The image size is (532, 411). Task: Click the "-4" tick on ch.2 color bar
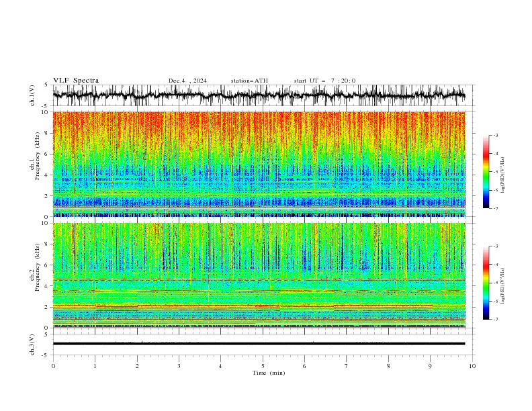click(x=496, y=265)
